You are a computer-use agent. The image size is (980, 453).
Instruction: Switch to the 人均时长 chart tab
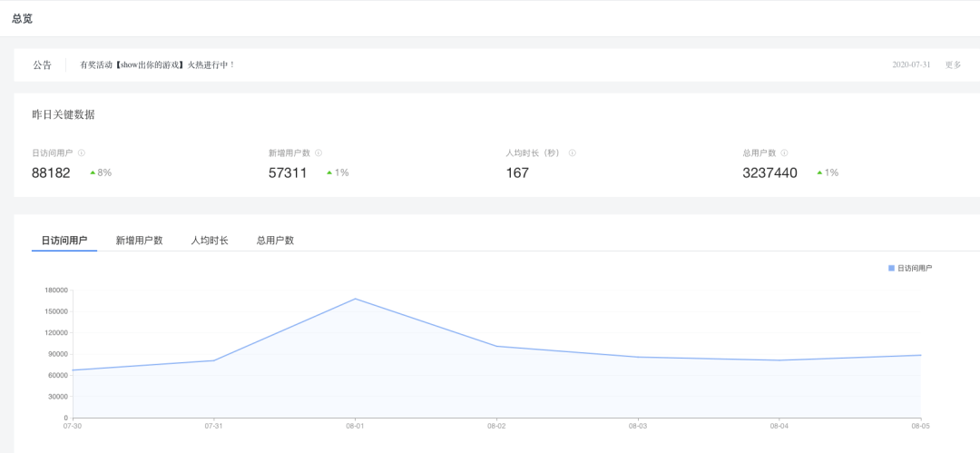[x=210, y=241]
